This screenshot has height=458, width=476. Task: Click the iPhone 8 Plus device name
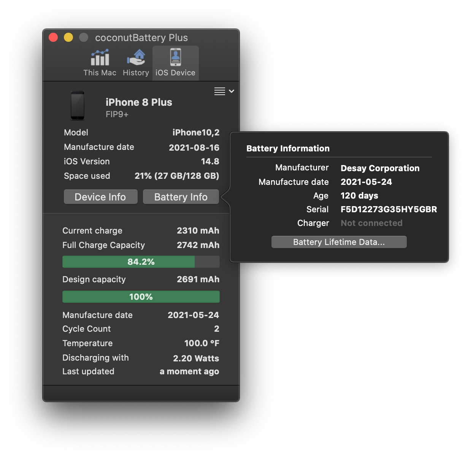tap(139, 102)
